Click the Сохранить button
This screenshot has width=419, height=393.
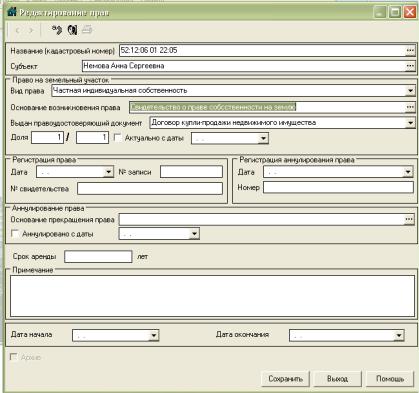pos(286,379)
